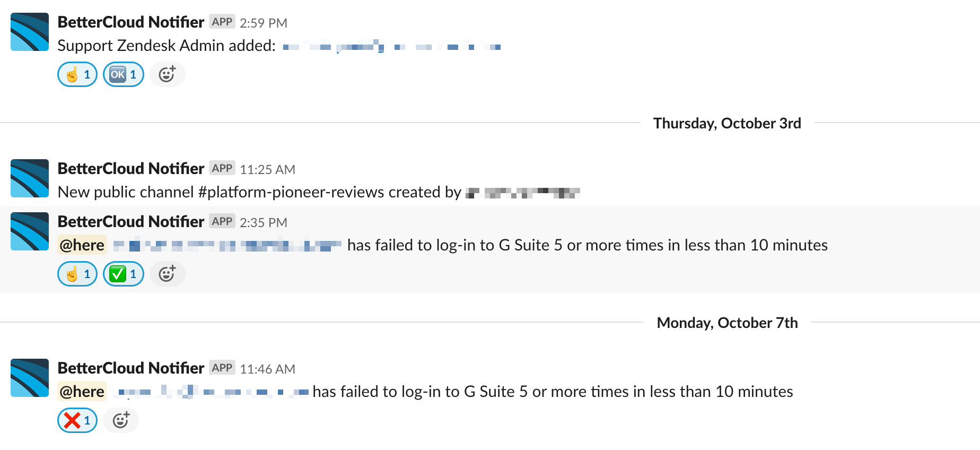980x450 pixels.
Task: Open the Thursday, October 3rd date divider menu
Action: (x=727, y=123)
